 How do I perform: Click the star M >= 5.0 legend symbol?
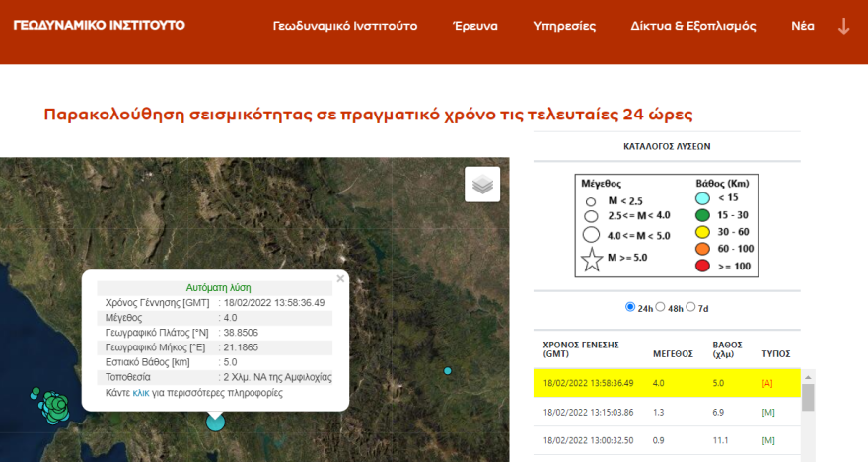pos(591,261)
